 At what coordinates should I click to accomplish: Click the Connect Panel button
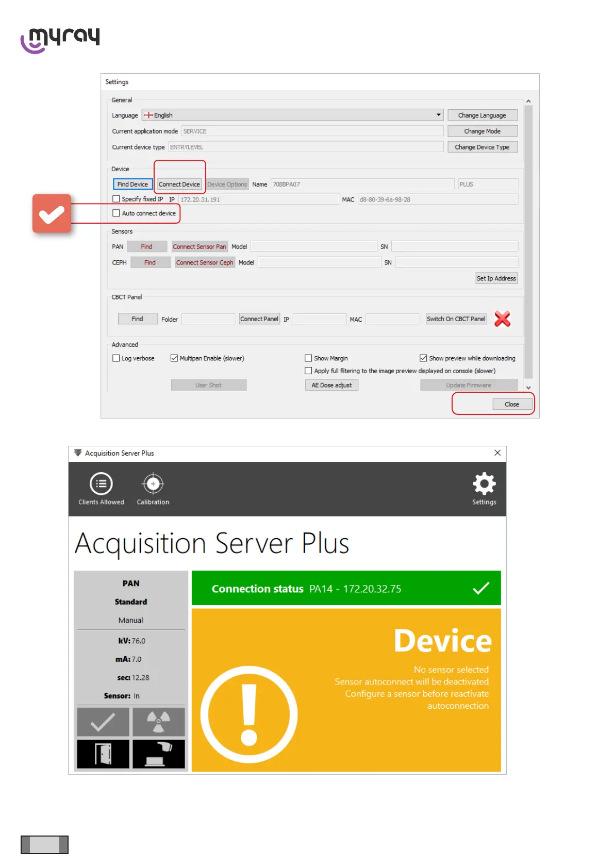pos(259,319)
